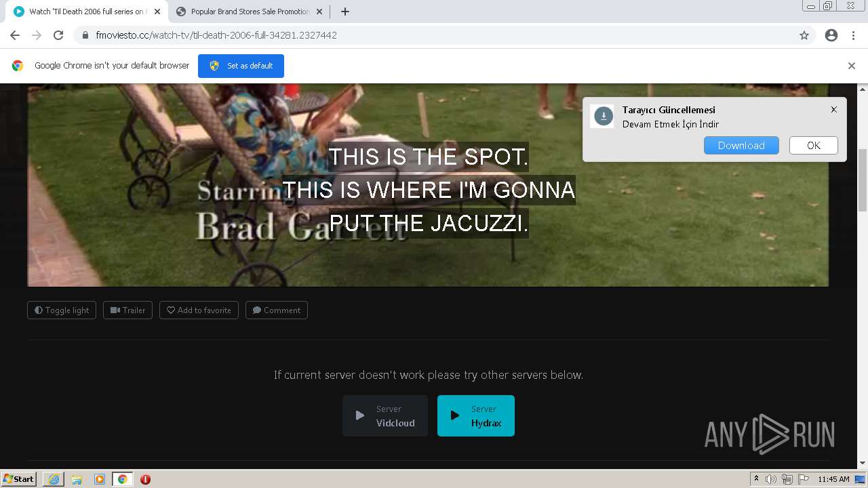This screenshot has height=488, width=868.
Task: Set Chrome as default browser
Action: click(x=241, y=66)
